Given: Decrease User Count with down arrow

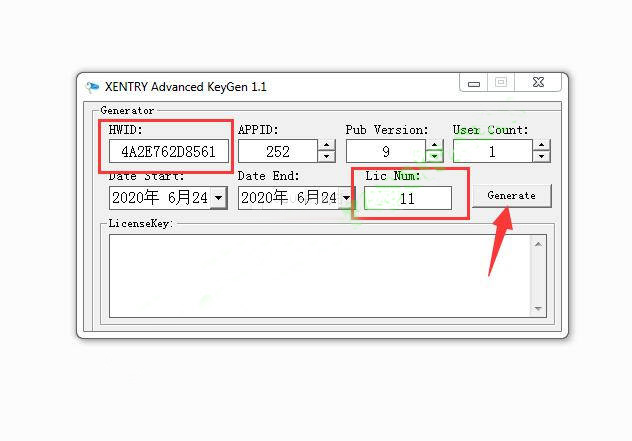Looking at the screenshot, I should 542,157.
